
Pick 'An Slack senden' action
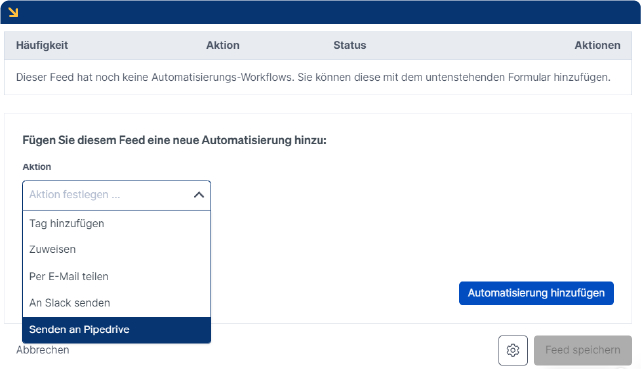coord(117,303)
